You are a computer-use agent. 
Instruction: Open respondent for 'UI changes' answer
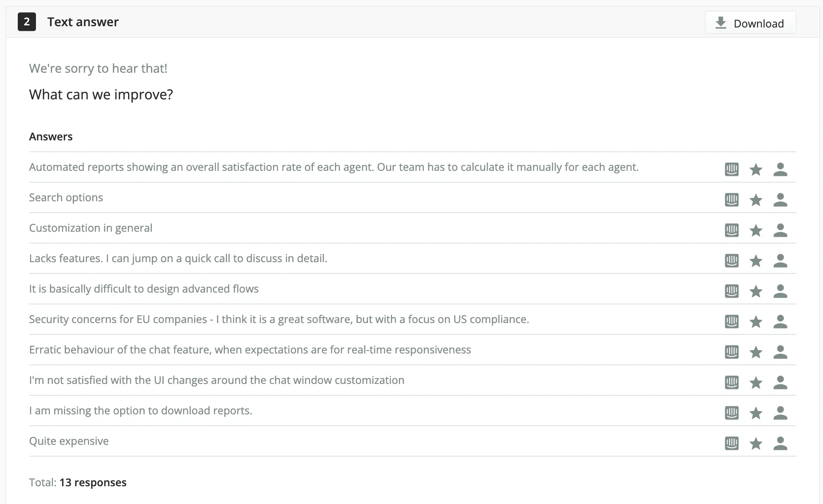[780, 382]
